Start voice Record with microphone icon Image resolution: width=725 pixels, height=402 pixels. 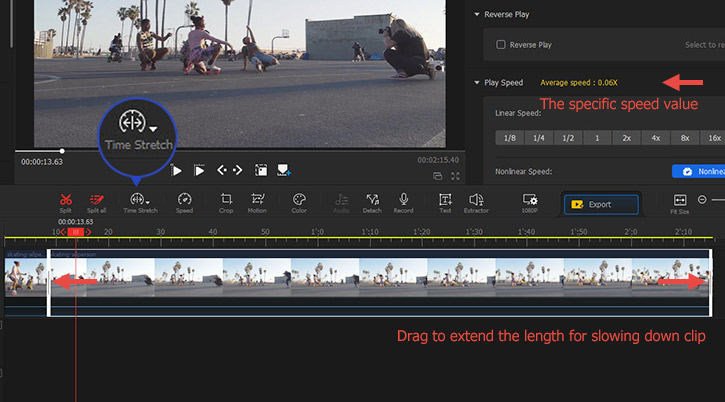click(404, 201)
